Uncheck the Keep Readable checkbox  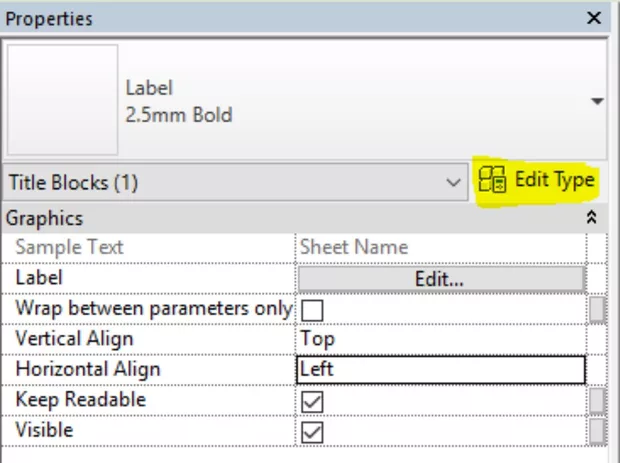[313, 401]
